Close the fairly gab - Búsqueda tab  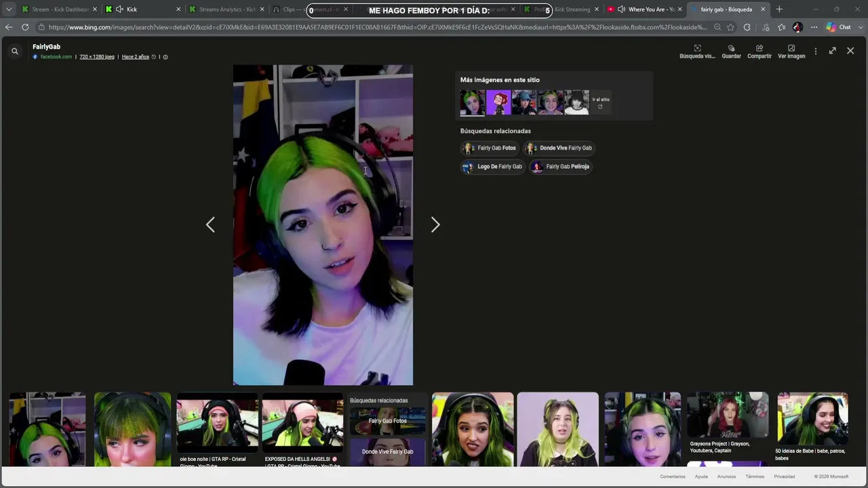pyautogui.click(x=763, y=9)
